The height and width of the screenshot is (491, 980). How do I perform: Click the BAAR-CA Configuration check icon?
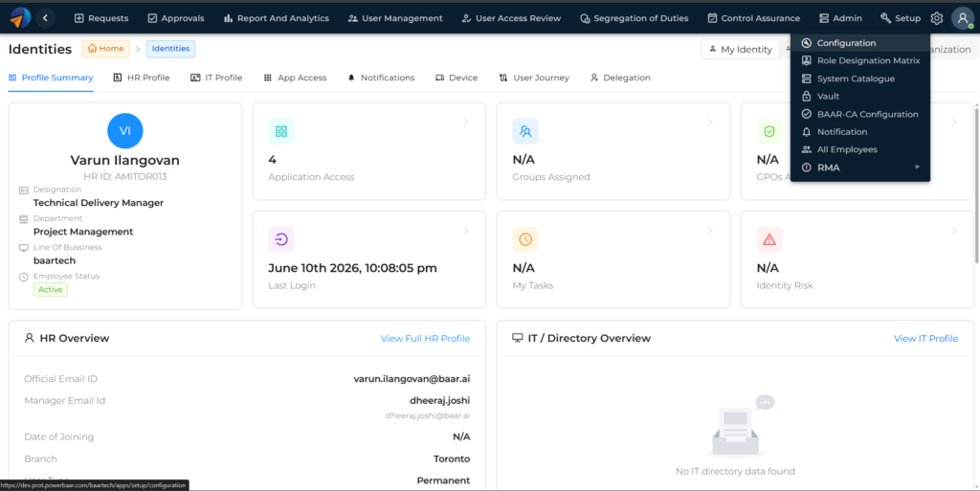(x=806, y=114)
